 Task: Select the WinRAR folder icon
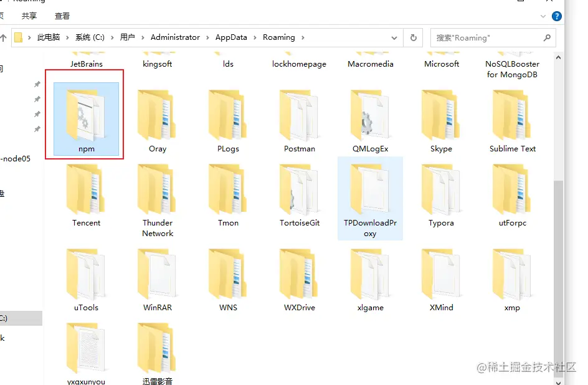(157, 274)
